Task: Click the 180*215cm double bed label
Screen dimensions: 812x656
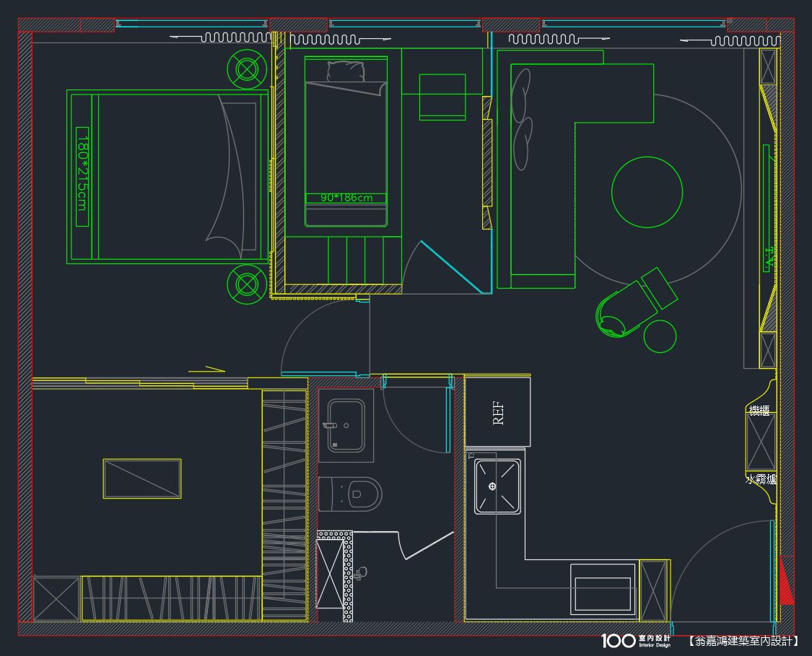Action: tap(82, 176)
